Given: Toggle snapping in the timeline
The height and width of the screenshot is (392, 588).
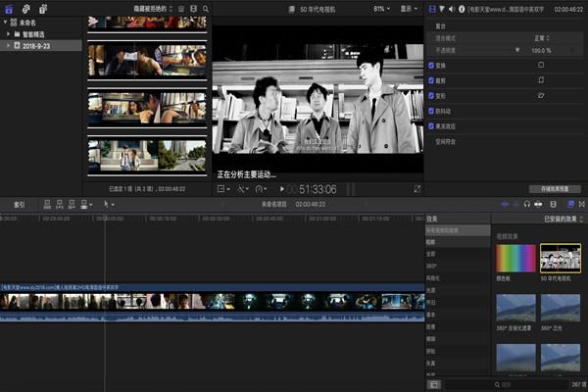Looking at the screenshot, I should tap(538, 204).
